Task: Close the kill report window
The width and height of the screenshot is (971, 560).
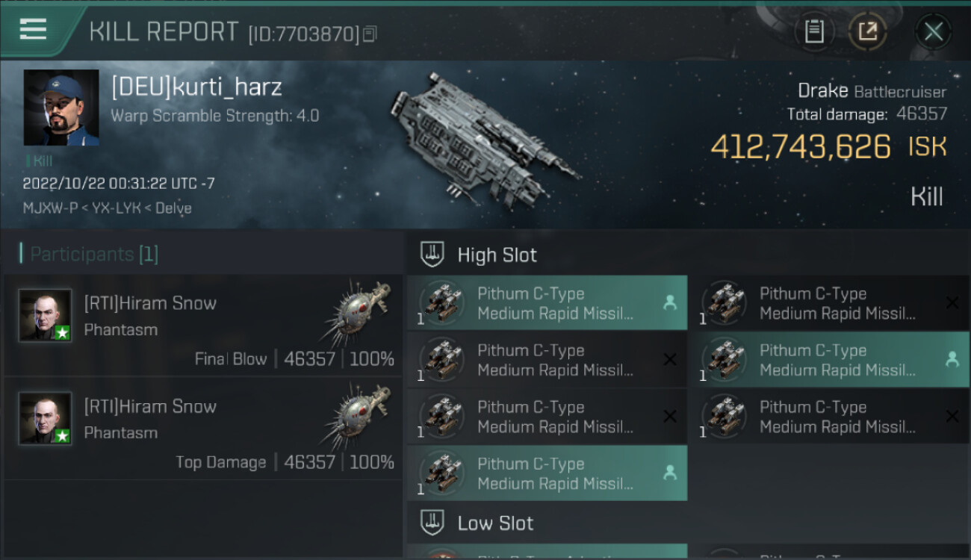Action: click(x=933, y=31)
